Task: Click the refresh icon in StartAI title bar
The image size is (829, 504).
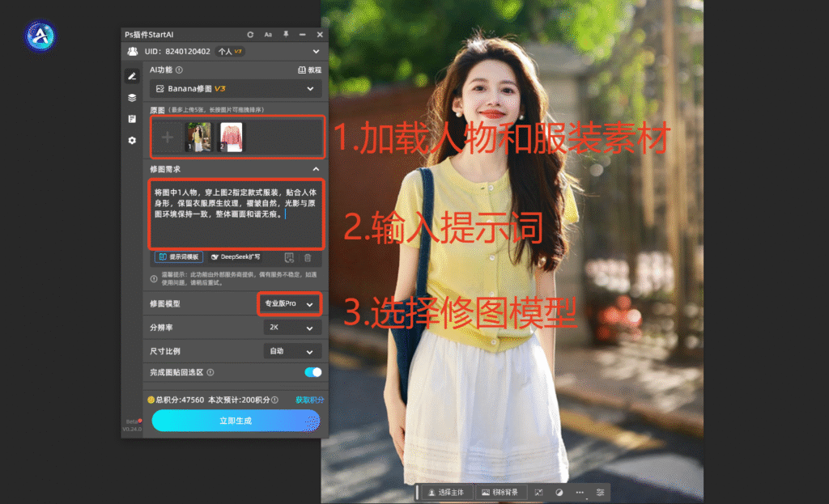Action: [x=250, y=35]
